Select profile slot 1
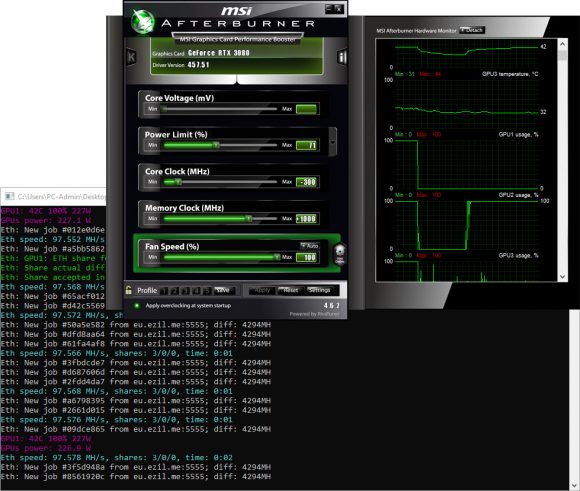The image size is (580, 491). 164,291
